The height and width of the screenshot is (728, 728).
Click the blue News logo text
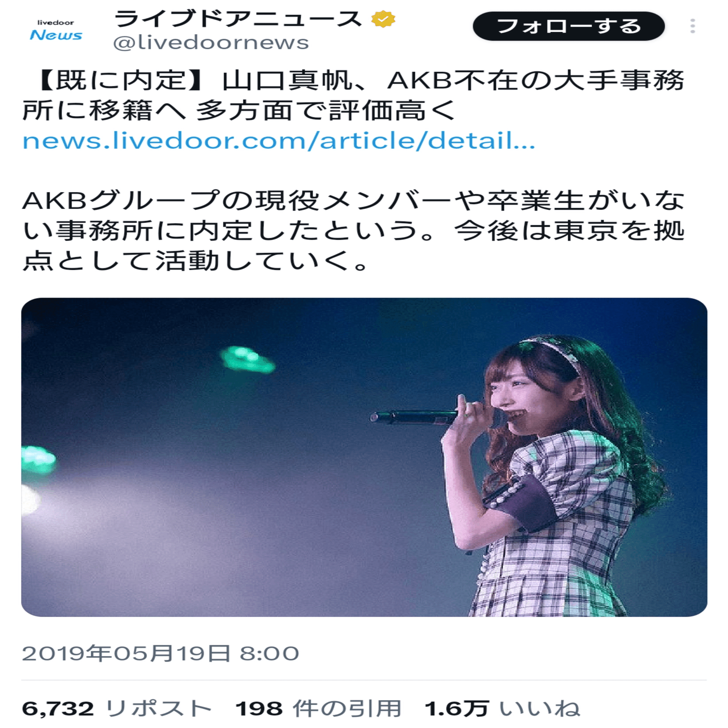point(56,35)
